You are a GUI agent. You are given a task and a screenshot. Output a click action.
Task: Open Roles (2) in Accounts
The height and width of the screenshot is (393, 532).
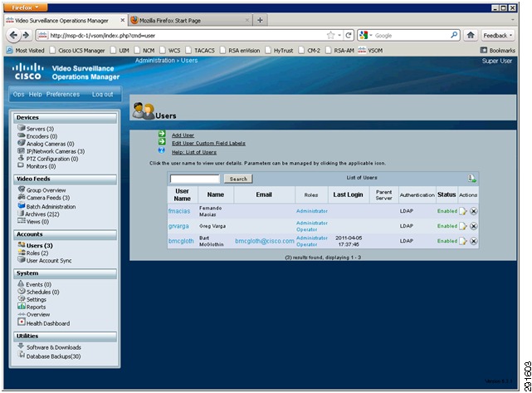tap(37, 253)
